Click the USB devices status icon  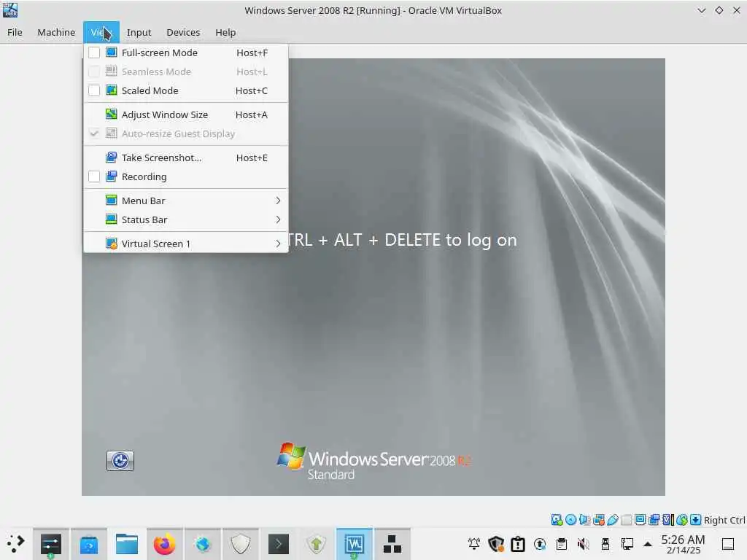click(613, 519)
